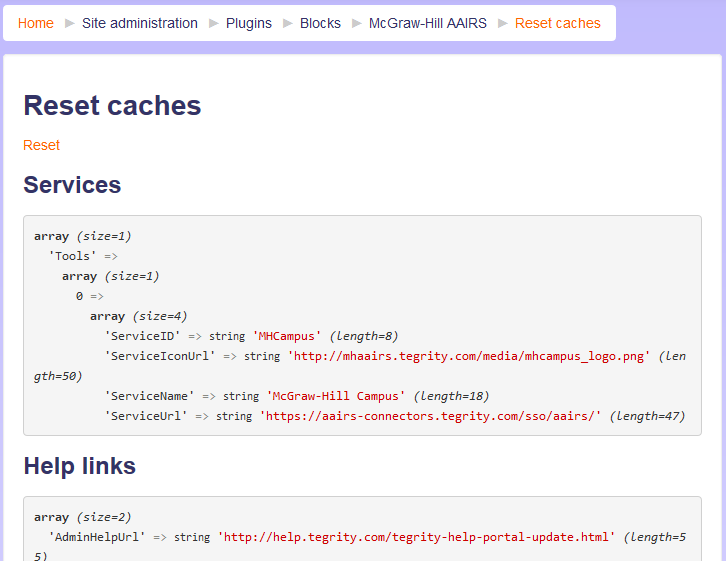Click the Services section heading
This screenshot has height=561, width=726.
pos(72,185)
